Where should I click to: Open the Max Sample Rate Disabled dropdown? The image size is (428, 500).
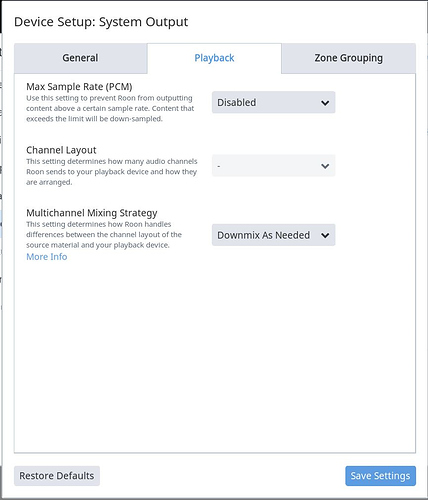[x=273, y=102]
